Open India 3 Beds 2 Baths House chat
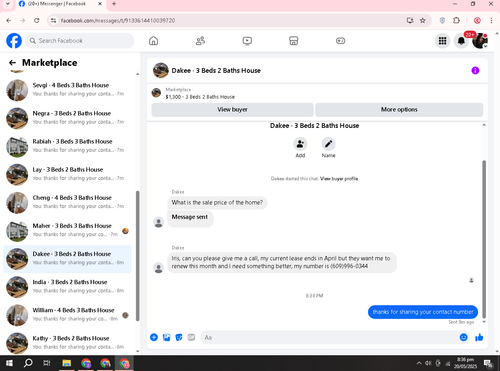The height and width of the screenshot is (371, 500). 67,287
